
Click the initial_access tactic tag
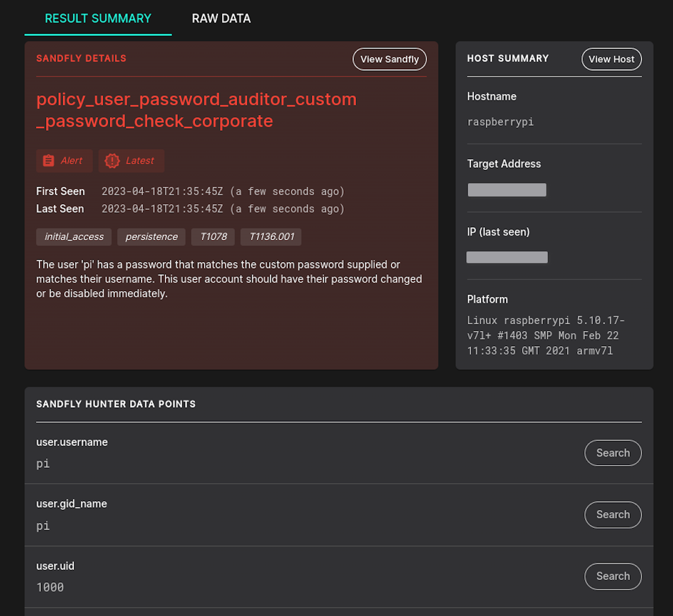(x=73, y=236)
